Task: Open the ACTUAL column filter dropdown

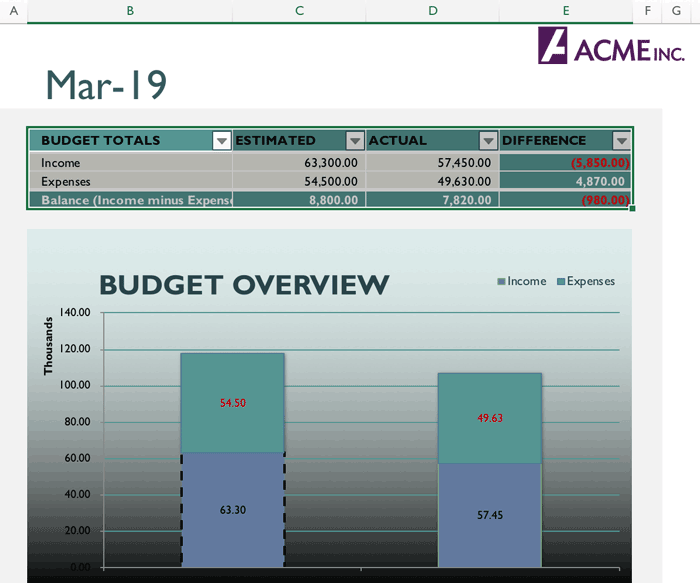Action: point(487,141)
